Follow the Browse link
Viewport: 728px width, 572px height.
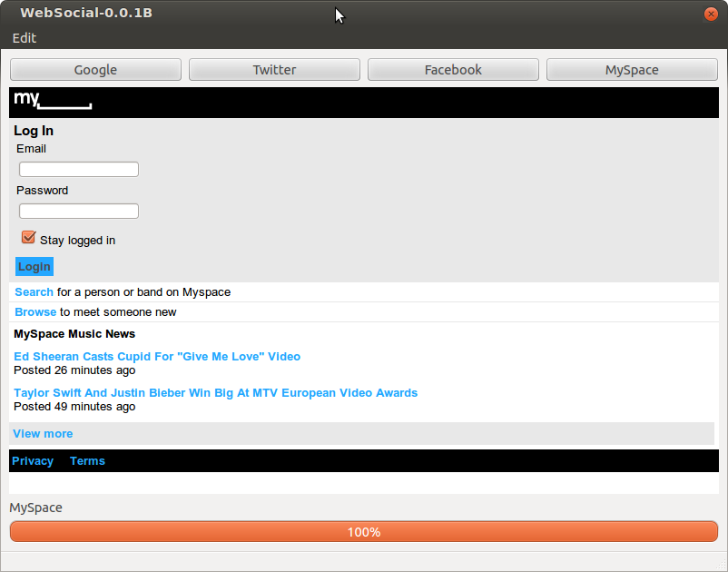tap(35, 312)
